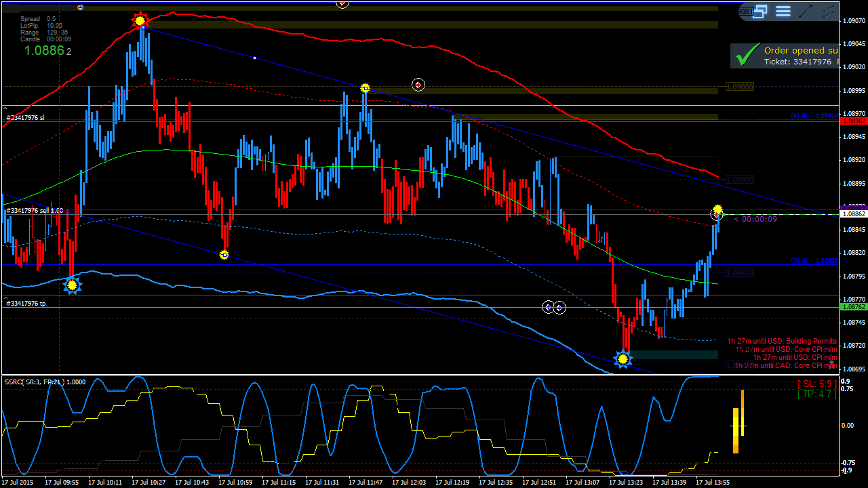Click the white 1.08862 current price tag

(853, 213)
